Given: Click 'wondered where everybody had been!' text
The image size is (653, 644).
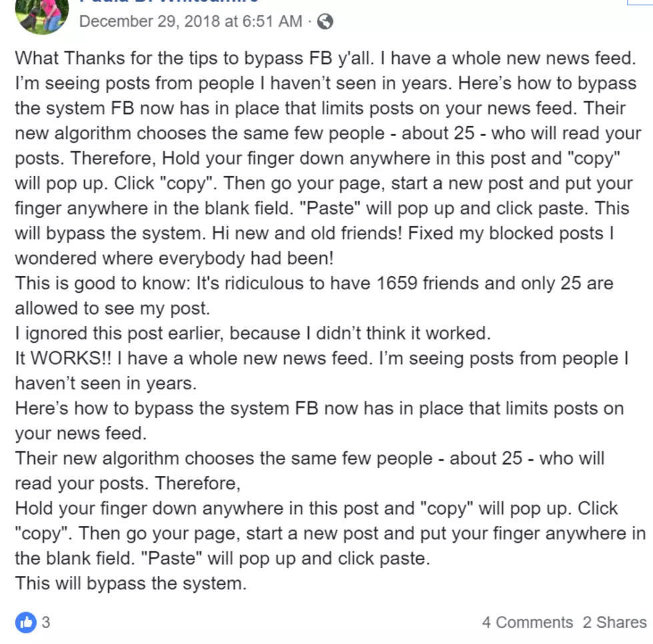Looking at the screenshot, I should click(174, 259).
